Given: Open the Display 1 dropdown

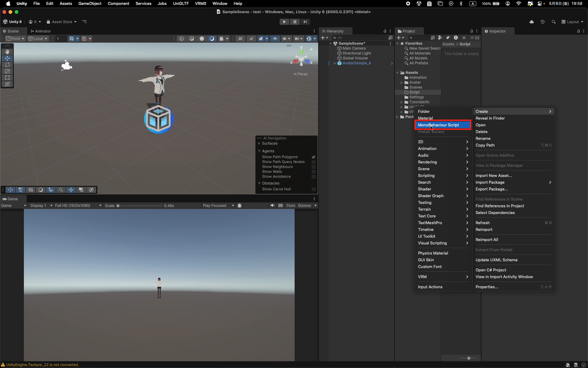Looking at the screenshot, I should click(x=41, y=205).
